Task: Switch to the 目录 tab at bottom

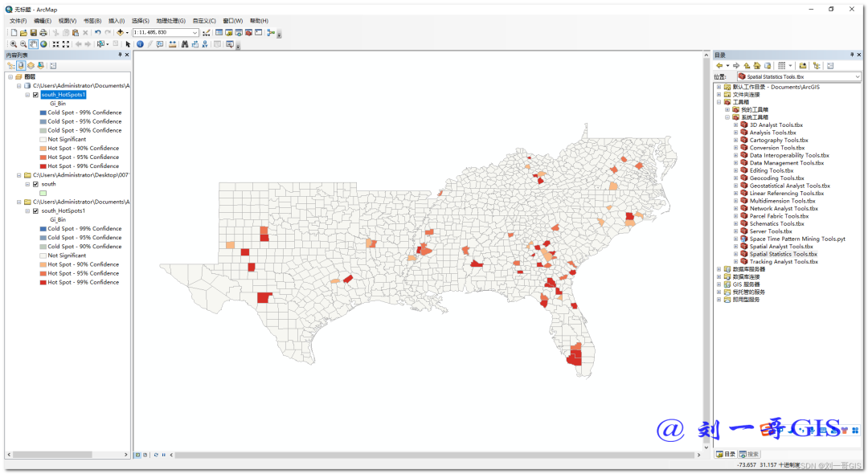Action: 726,455
